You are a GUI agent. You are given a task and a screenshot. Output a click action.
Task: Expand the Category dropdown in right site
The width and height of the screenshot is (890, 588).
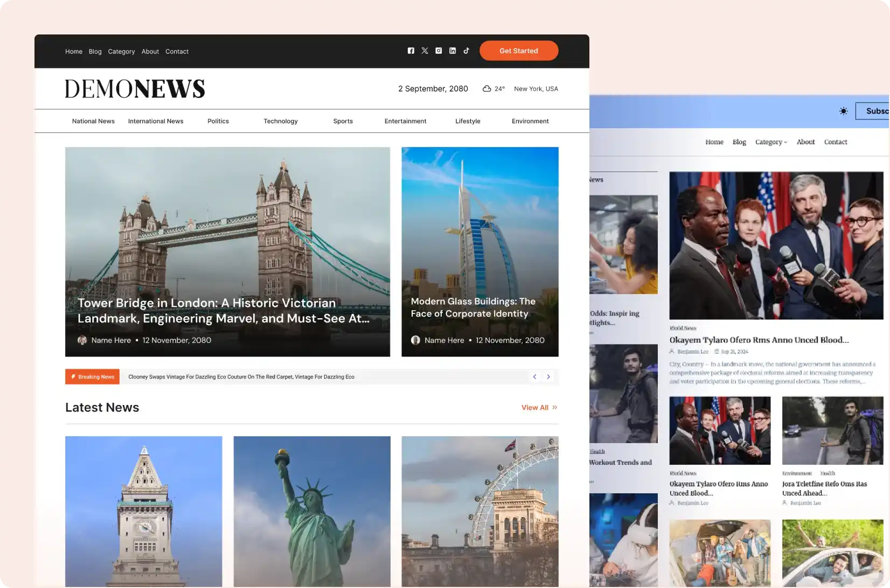coord(771,142)
